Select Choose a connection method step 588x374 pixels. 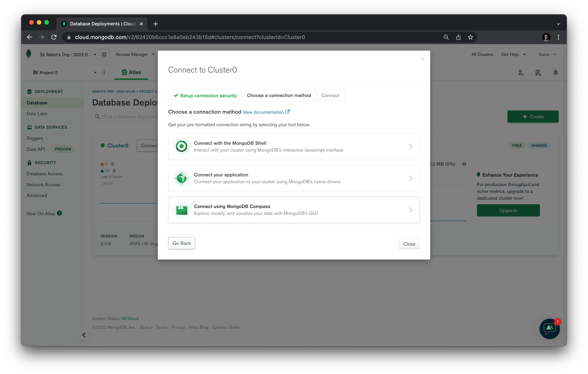[279, 95]
